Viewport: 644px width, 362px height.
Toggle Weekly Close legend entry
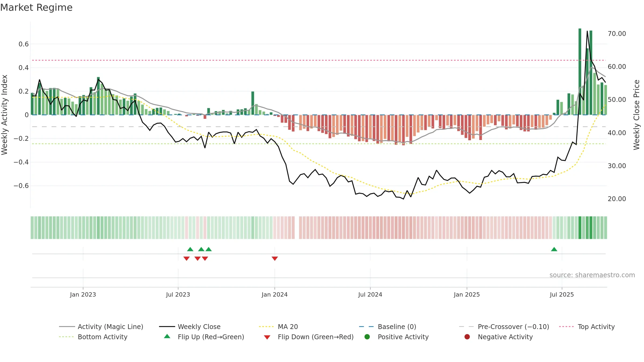click(190, 327)
